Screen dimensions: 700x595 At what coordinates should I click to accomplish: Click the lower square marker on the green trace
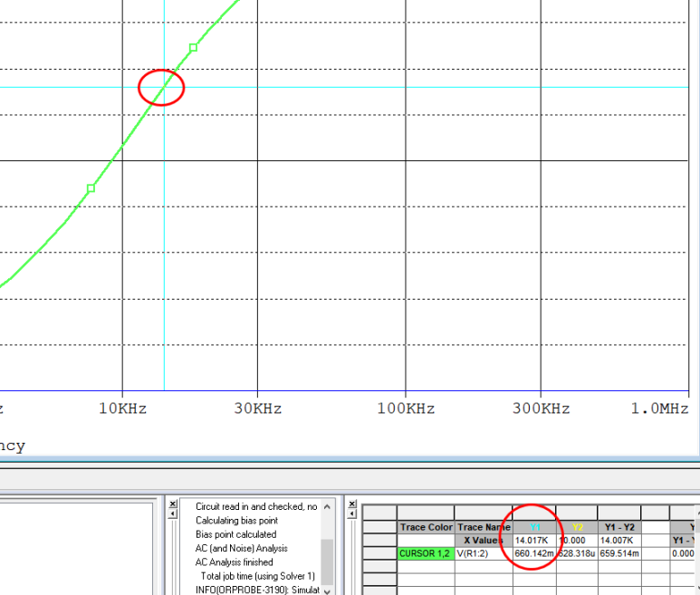coord(91,188)
